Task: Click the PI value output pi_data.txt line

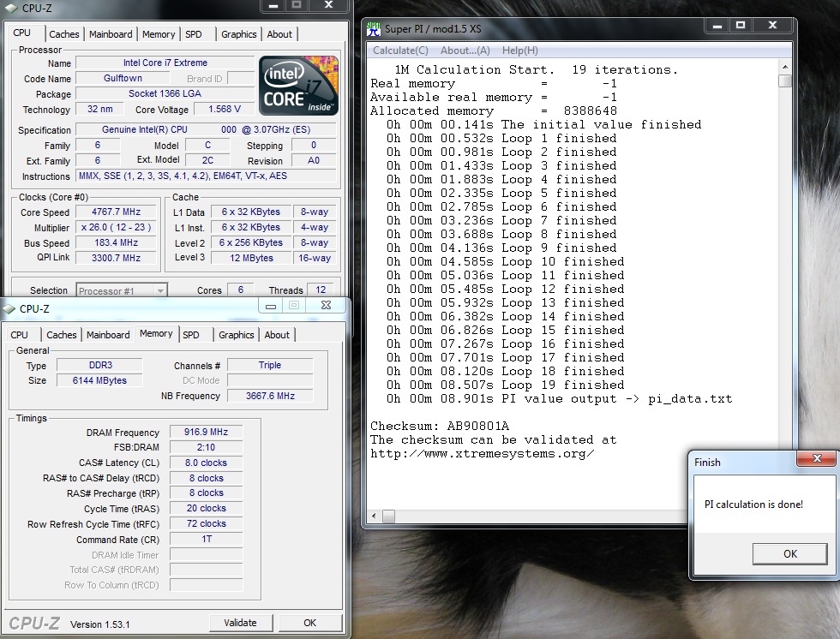Action: tap(559, 399)
